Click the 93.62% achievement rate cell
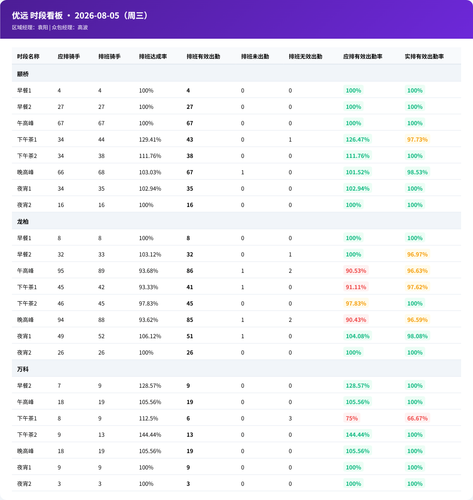The width and height of the screenshot is (473, 500). click(148, 320)
